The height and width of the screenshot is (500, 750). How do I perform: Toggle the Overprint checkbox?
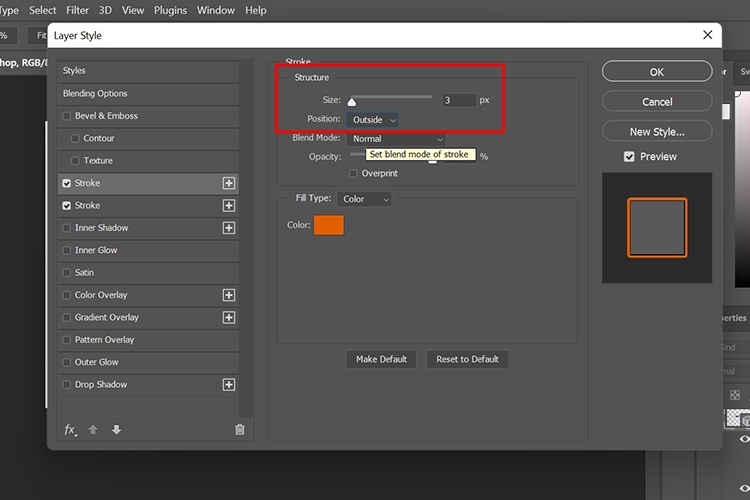pyautogui.click(x=353, y=173)
